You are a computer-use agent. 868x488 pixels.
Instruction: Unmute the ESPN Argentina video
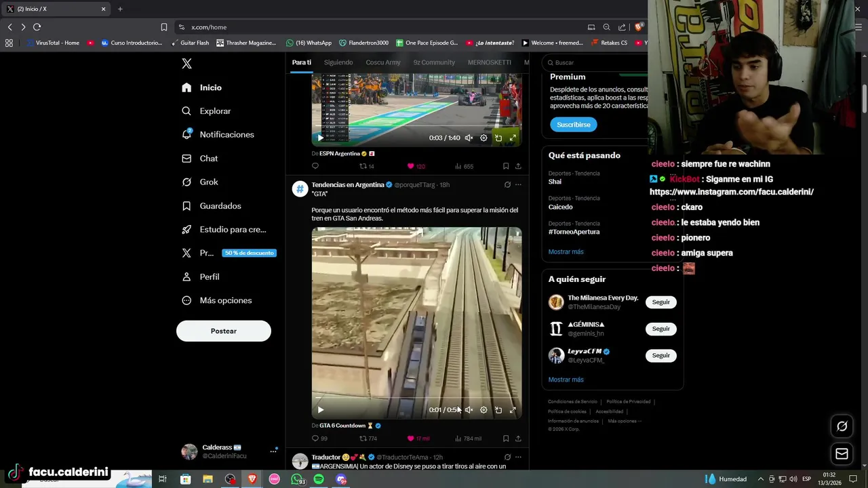pyautogui.click(x=469, y=138)
